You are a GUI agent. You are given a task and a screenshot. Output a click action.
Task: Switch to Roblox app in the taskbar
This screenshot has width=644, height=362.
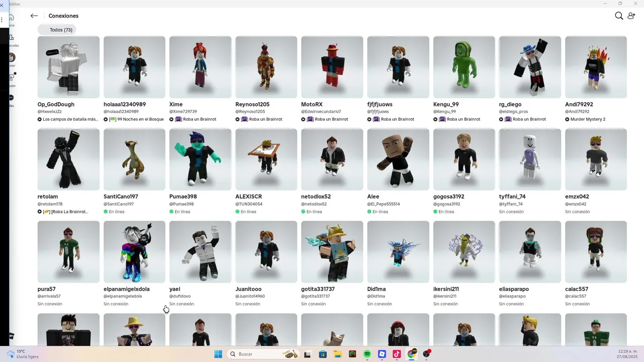pos(382,354)
